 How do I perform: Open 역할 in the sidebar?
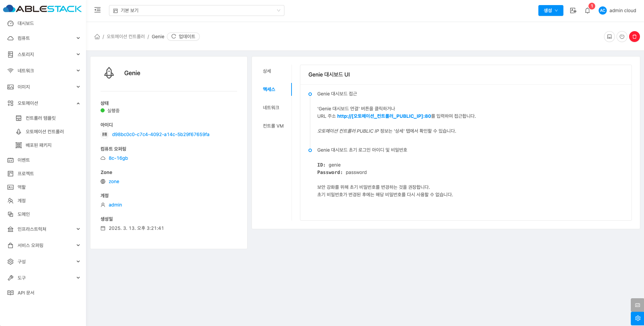pos(43,187)
